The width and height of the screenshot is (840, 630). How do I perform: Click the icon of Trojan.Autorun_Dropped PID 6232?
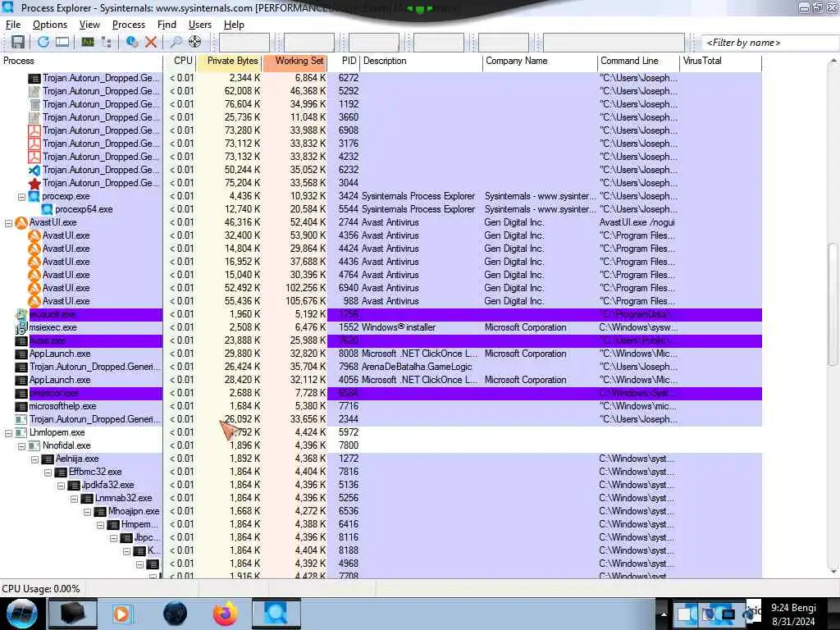34,170
